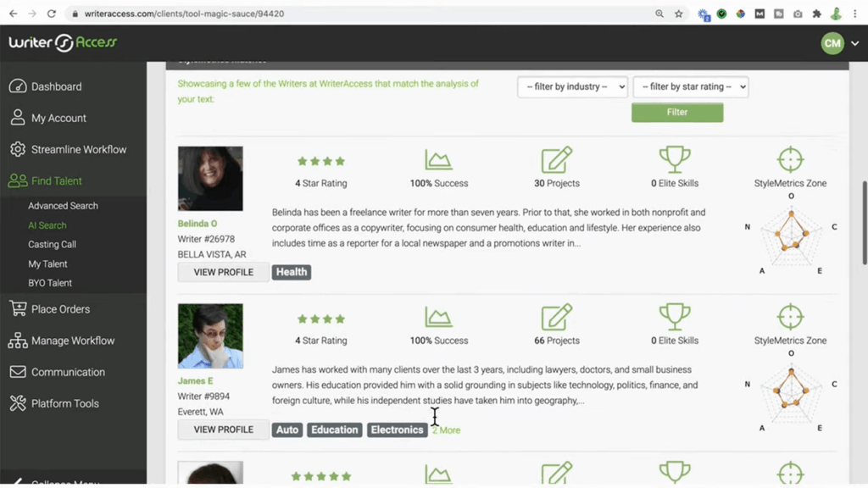
Task: Reload the page in browser
Action: pyautogui.click(x=52, y=14)
